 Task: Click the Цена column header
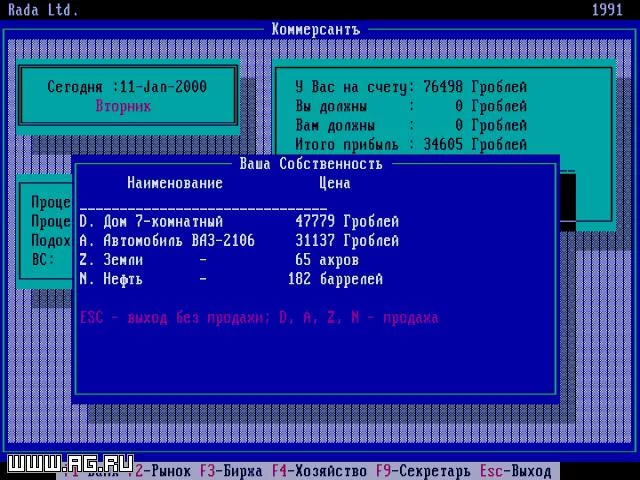coord(335,183)
